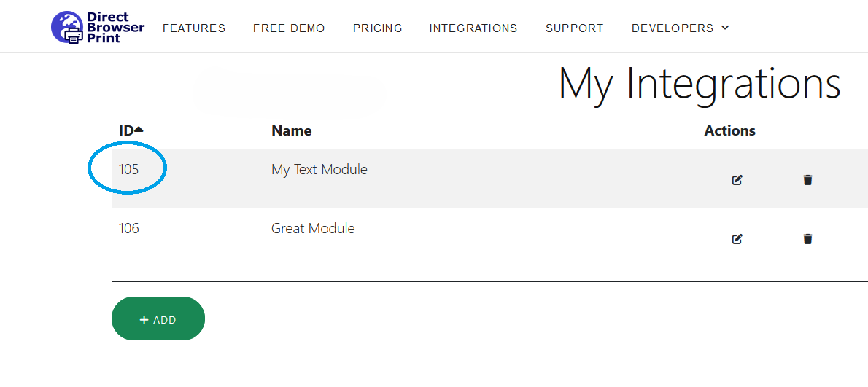Click the Direct Browser Print logo

click(98, 26)
